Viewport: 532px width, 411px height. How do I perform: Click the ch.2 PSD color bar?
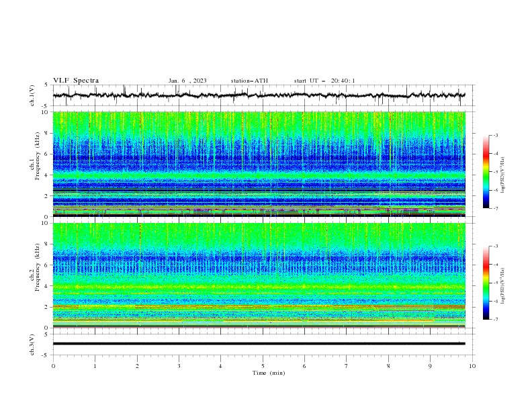486,283
